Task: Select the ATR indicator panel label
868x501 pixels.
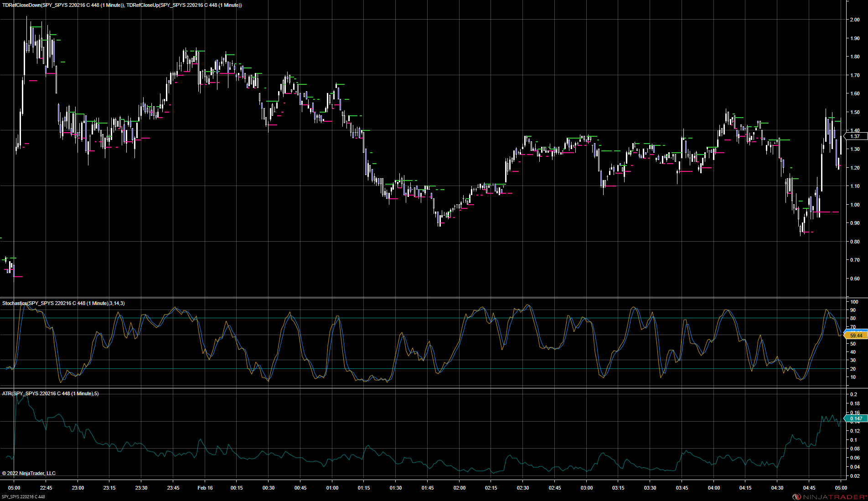Action: pyautogui.click(x=50, y=393)
